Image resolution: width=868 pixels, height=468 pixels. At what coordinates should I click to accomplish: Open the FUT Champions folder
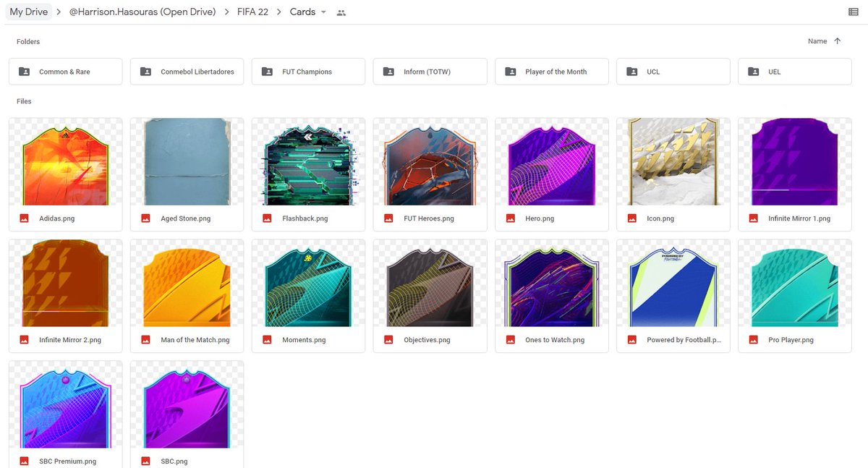pos(309,72)
